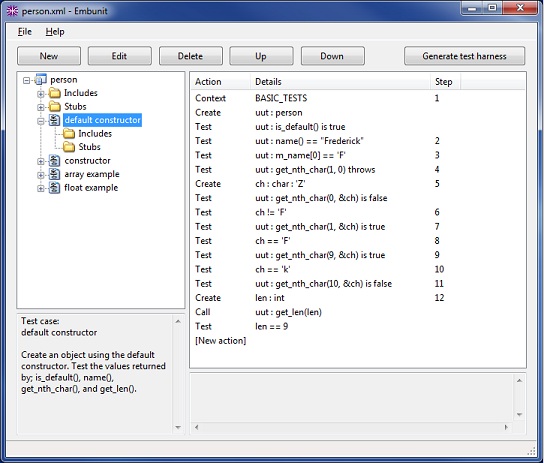Click the Details column header

click(340, 82)
